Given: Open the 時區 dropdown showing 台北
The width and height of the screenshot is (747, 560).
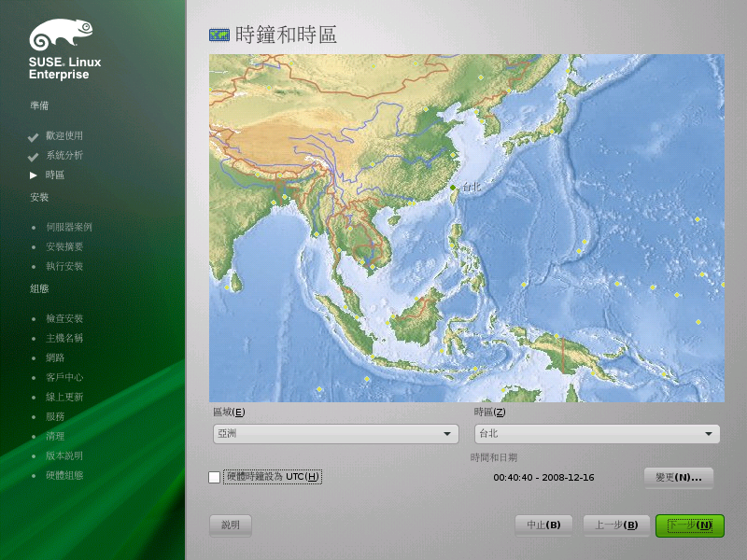Looking at the screenshot, I should coord(597,434).
